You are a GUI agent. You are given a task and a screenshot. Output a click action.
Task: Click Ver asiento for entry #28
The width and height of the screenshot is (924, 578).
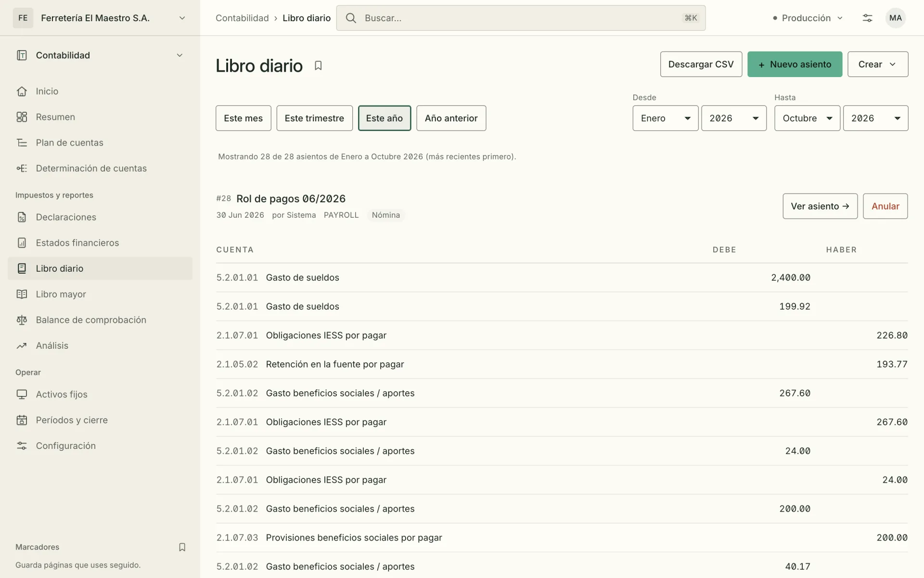(820, 206)
